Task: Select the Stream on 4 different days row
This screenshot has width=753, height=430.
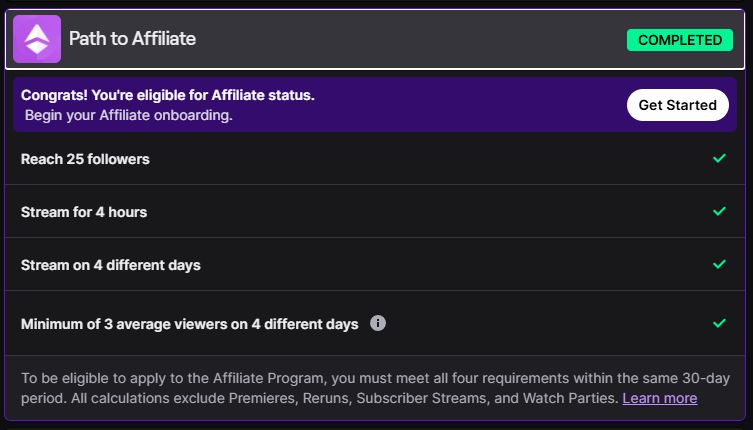Action: click(375, 264)
